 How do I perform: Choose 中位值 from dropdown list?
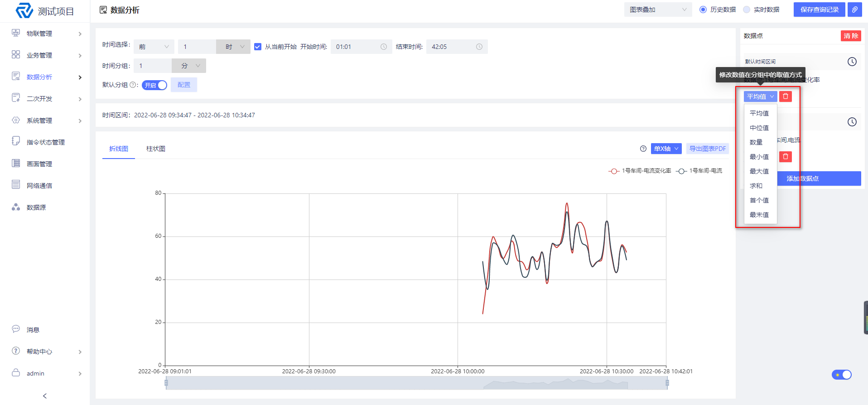(761, 128)
